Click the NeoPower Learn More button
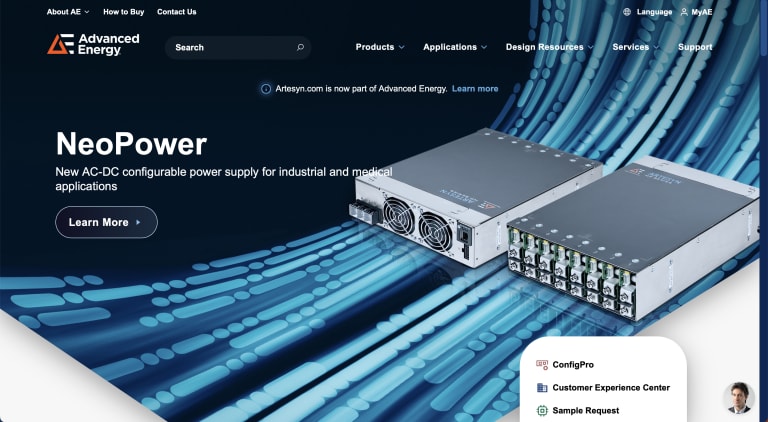Image resolution: width=768 pixels, height=422 pixels. [106, 222]
